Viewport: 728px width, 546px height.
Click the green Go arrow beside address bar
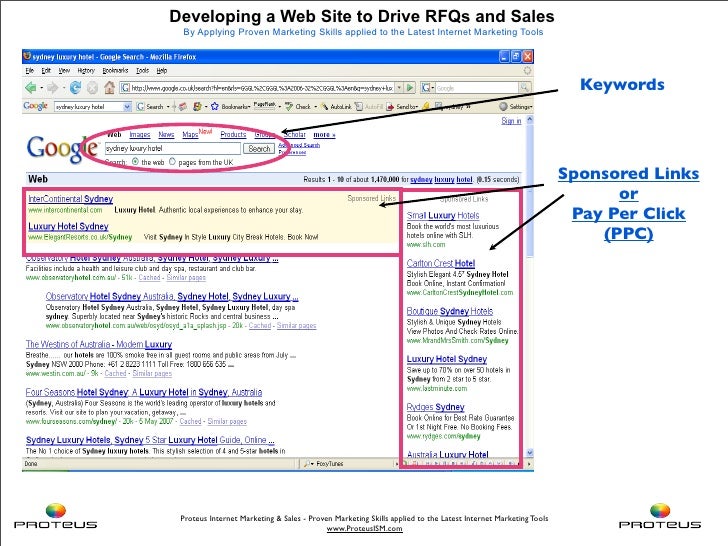410,87
